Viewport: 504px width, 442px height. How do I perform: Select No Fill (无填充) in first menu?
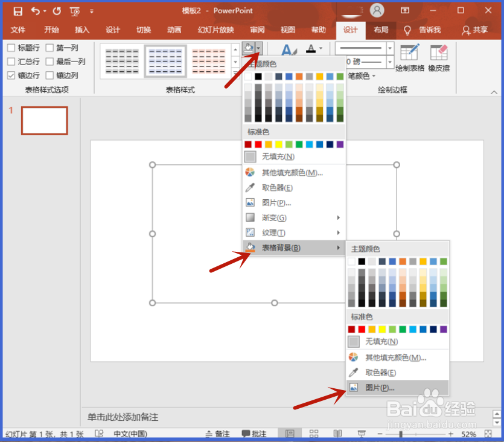294,156
